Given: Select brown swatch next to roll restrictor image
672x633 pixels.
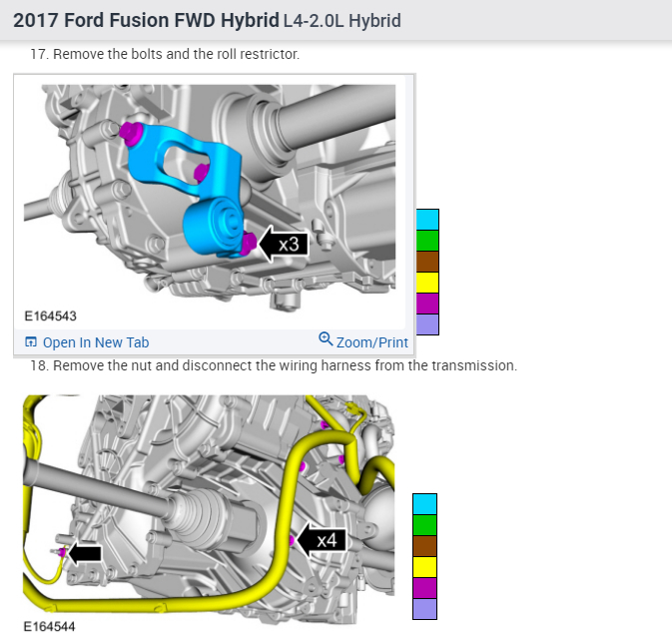Looking at the screenshot, I should 427,262.
